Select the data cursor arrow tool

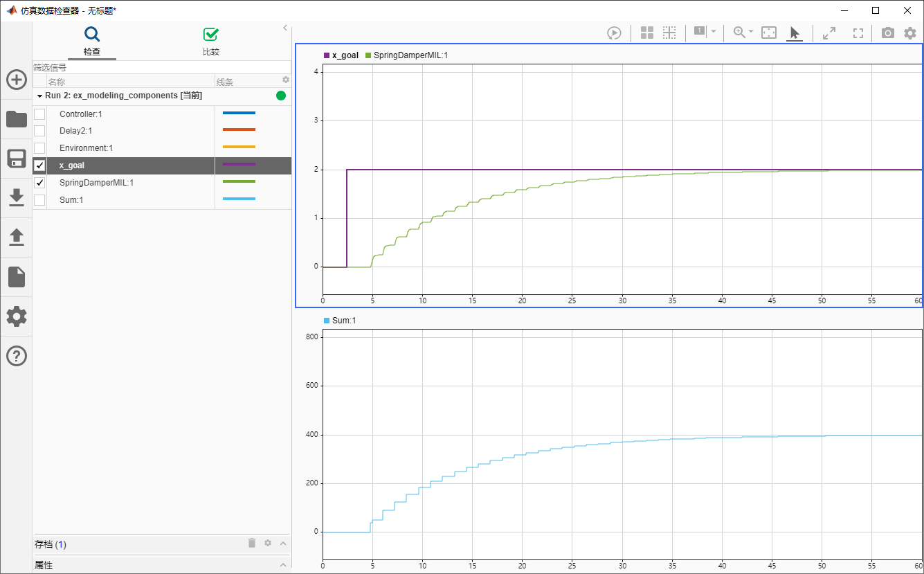(x=795, y=33)
